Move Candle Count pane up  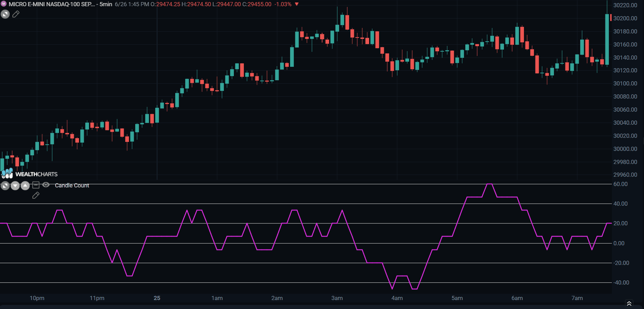(x=25, y=186)
